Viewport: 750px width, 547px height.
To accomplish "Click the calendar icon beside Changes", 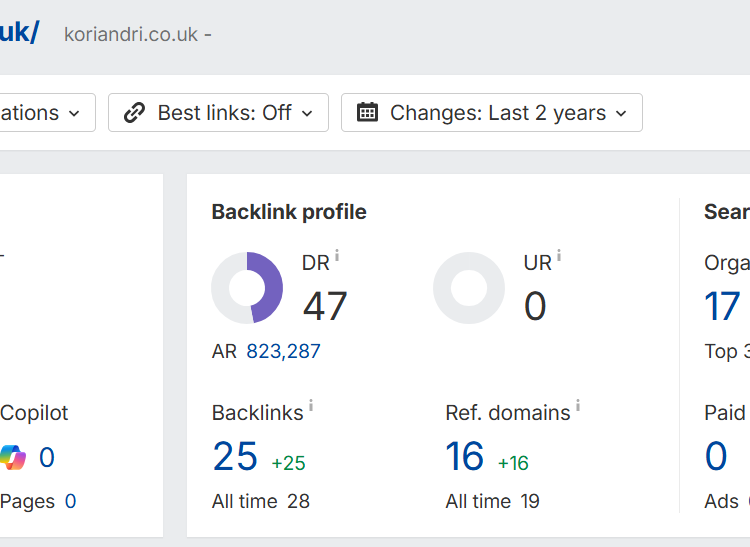I will point(367,113).
